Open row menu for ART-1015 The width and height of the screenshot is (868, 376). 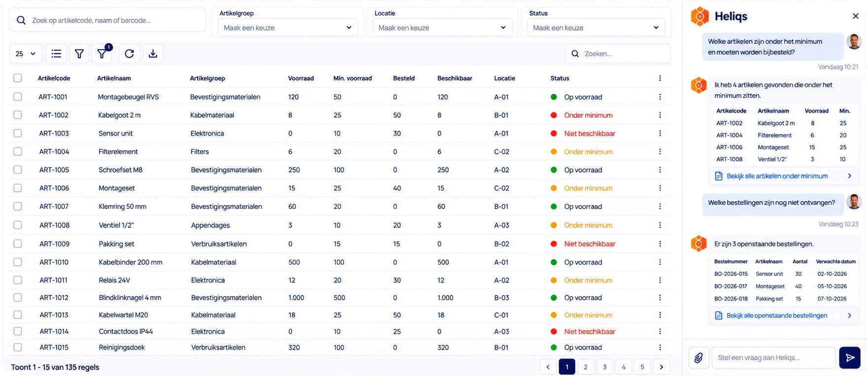point(660,347)
